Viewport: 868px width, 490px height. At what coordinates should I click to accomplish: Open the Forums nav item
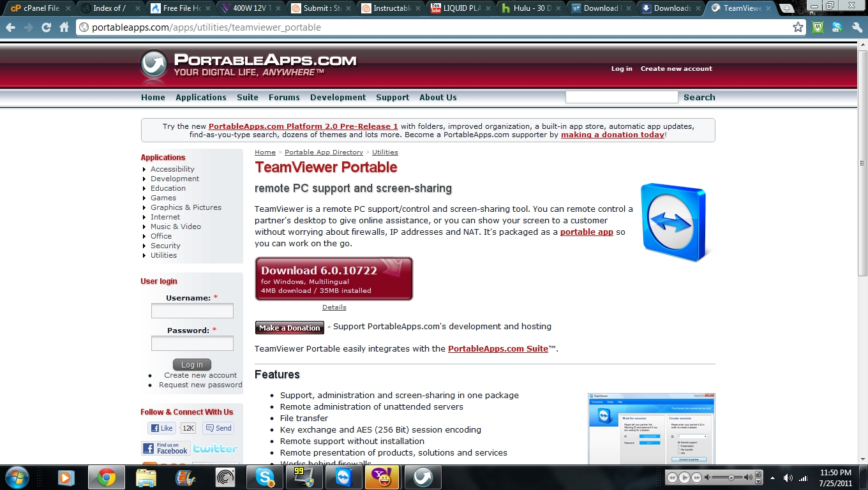pos(284,98)
